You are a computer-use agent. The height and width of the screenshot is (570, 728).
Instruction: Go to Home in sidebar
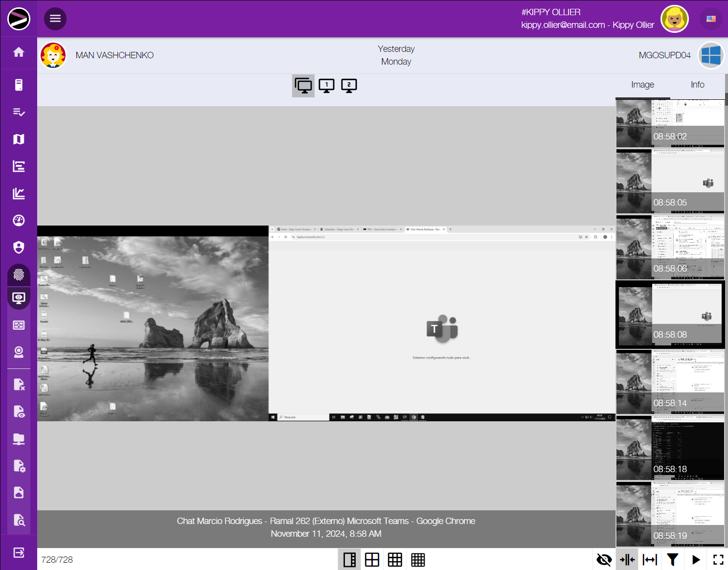19,52
